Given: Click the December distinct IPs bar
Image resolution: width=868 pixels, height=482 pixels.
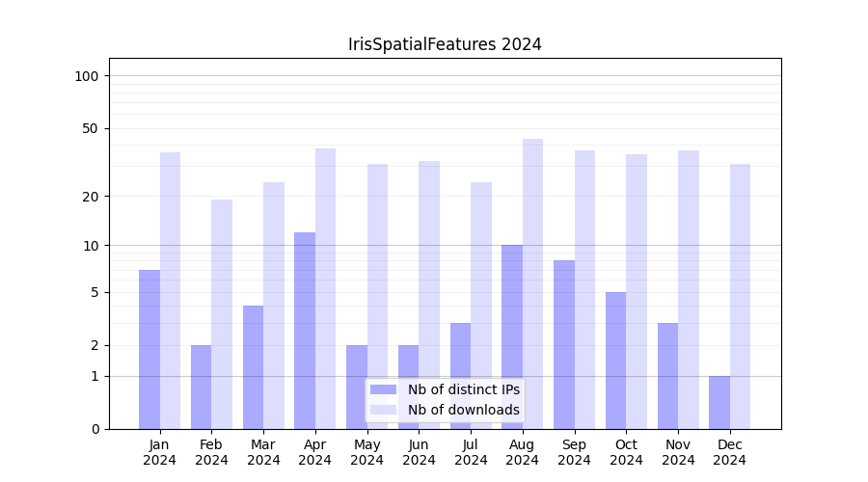Looking at the screenshot, I should (x=719, y=402).
